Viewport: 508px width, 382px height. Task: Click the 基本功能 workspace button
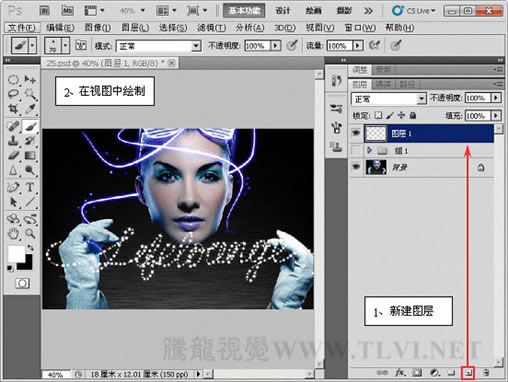[x=244, y=11]
